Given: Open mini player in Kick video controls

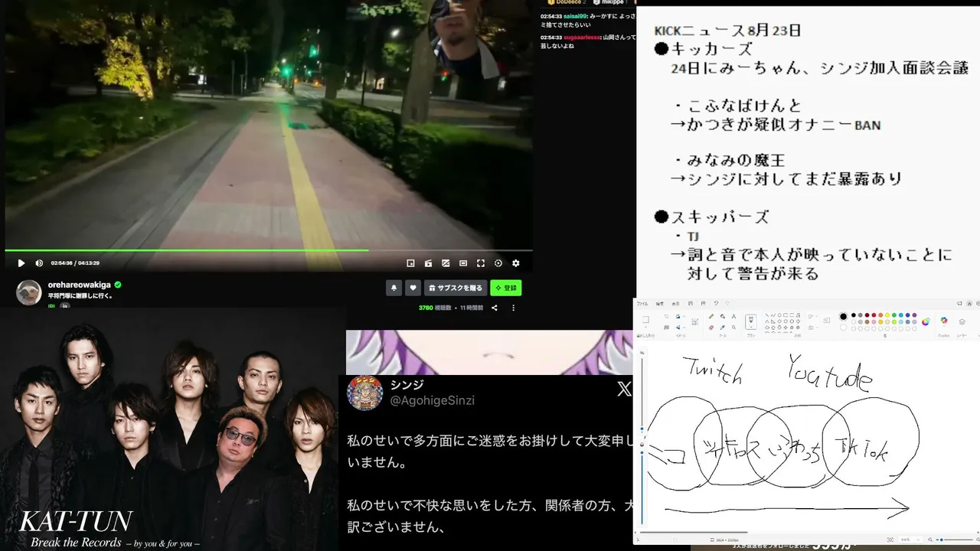Looking at the screenshot, I should pos(410,263).
